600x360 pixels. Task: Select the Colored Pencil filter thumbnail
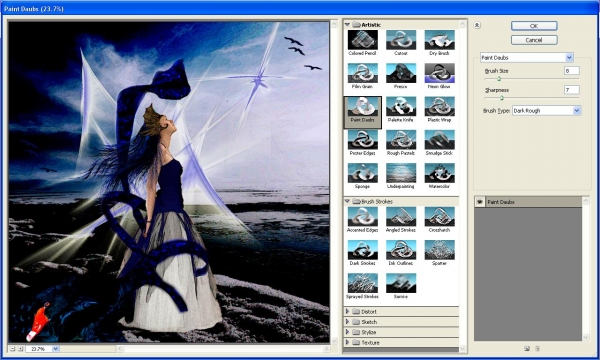pos(362,40)
